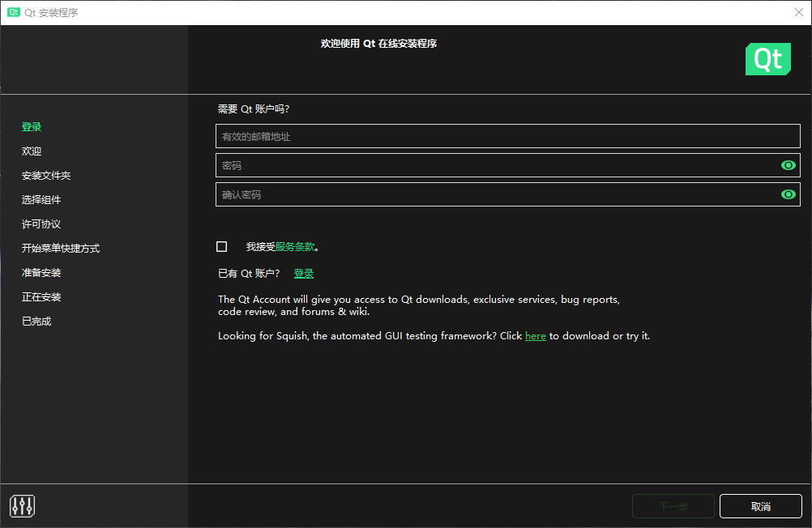Go to the 欢迎 step in the sidebar
This screenshot has height=528, width=812.
pyautogui.click(x=32, y=151)
